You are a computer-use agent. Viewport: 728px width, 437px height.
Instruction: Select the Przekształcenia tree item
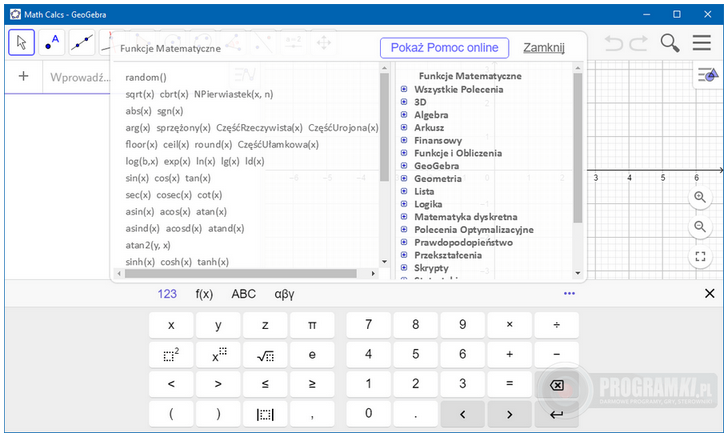click(x=448, y=255)
